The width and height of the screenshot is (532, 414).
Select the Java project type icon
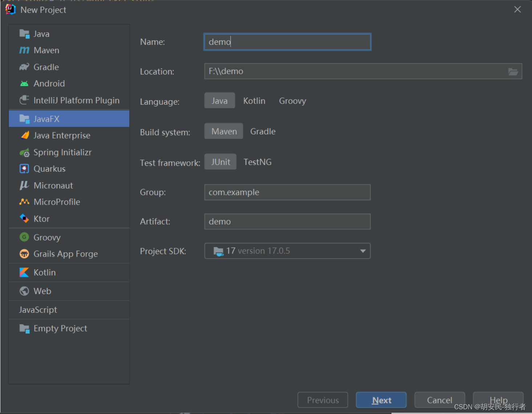pos(24,34)
